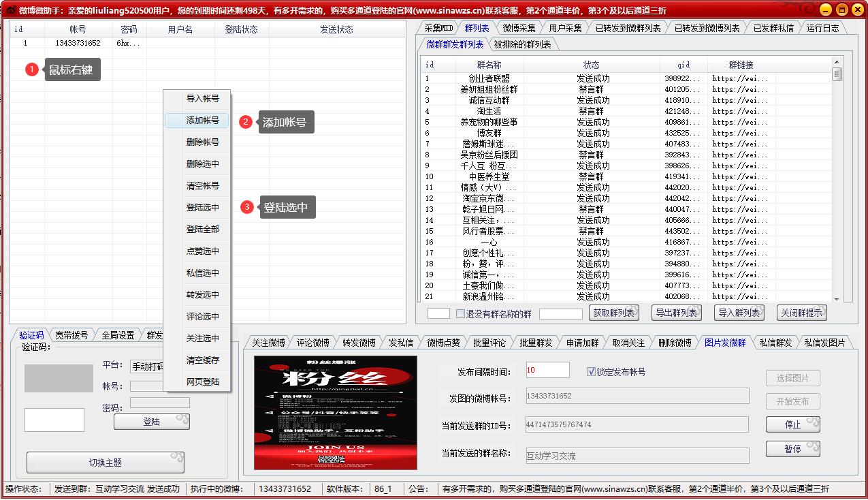
Task: Click 删除帐号 in the context menu
Action: tap(203, 142)
